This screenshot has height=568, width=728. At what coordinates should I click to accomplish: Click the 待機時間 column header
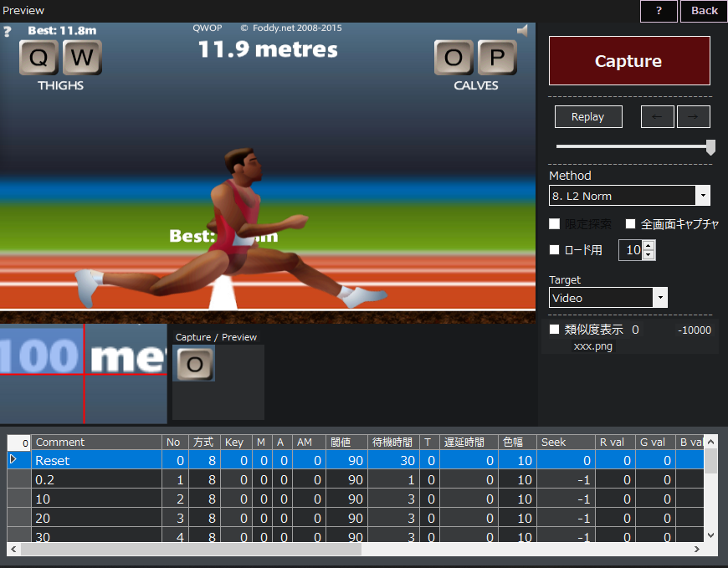pos(393,443)
